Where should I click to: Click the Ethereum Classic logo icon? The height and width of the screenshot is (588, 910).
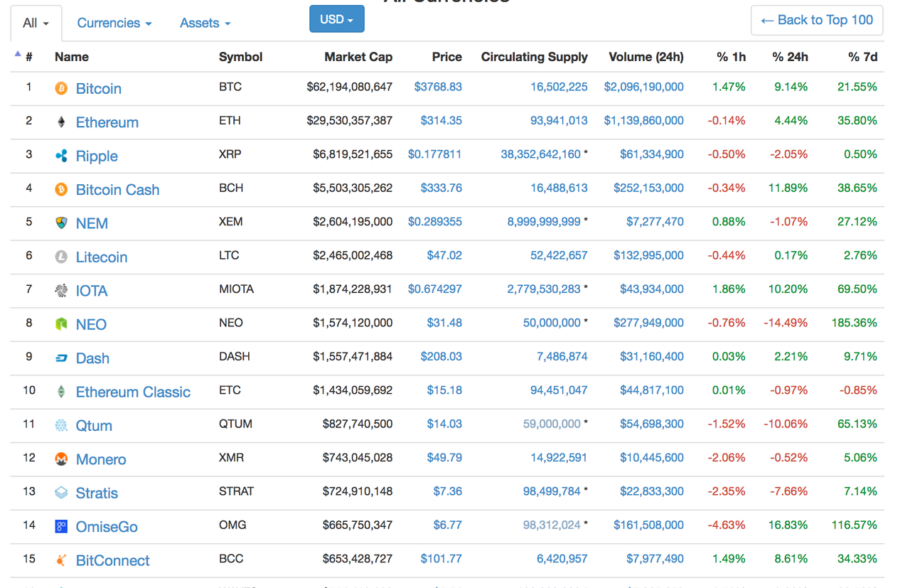pos(61,392)
